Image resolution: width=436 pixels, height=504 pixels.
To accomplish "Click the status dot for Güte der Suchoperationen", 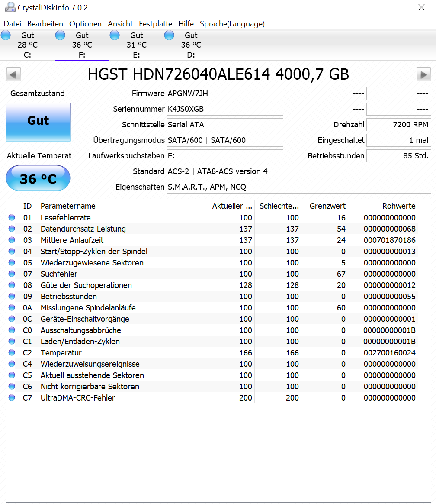I will [x=12, y=285].
